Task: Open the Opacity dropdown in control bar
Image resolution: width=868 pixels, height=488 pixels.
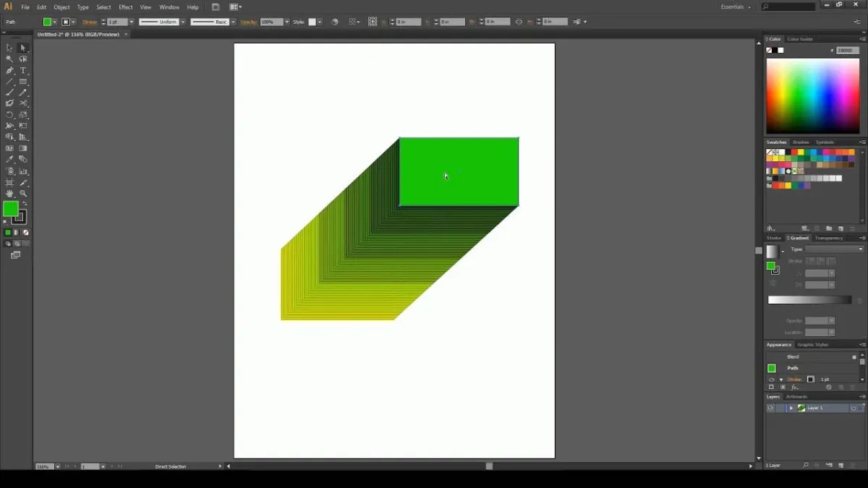Action: pos(287,22)
